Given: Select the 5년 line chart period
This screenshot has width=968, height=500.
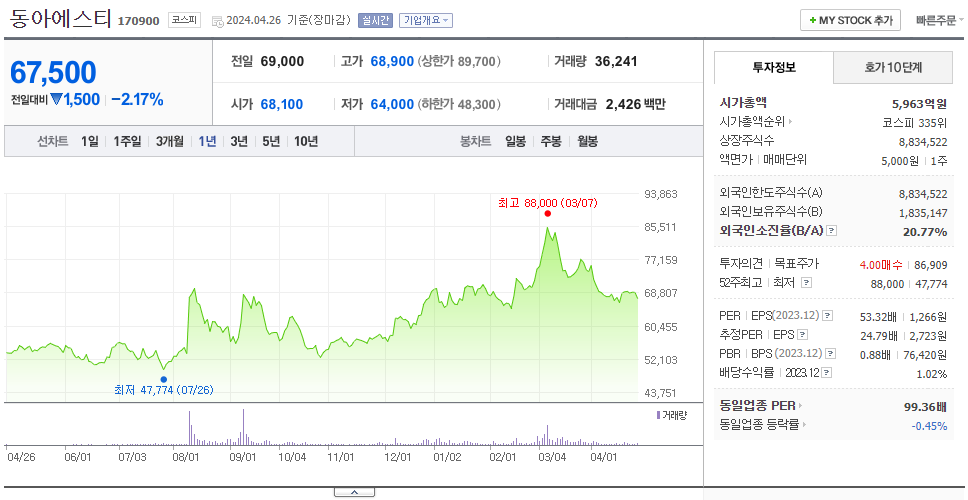Looking at the screenshot, I should [x=271, y=141].
